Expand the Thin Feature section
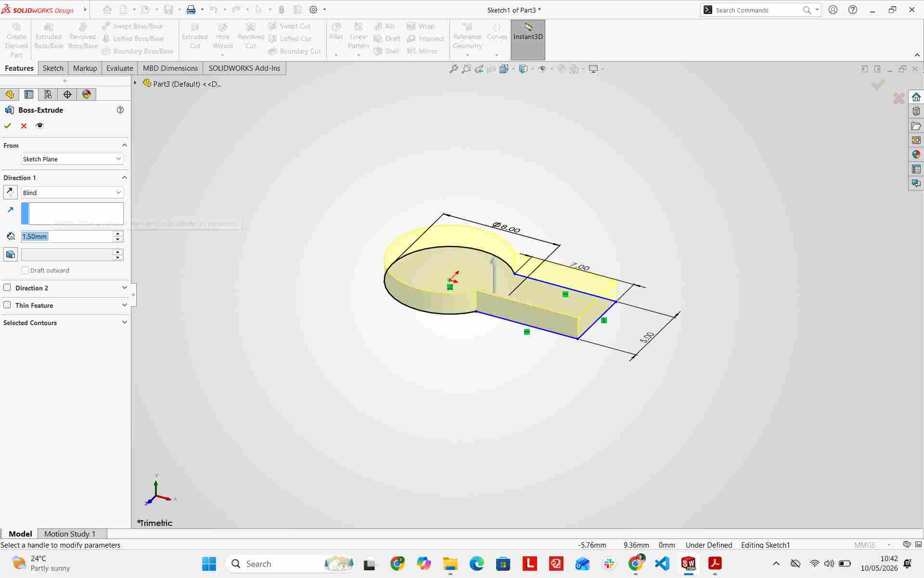 coord(124,305)
